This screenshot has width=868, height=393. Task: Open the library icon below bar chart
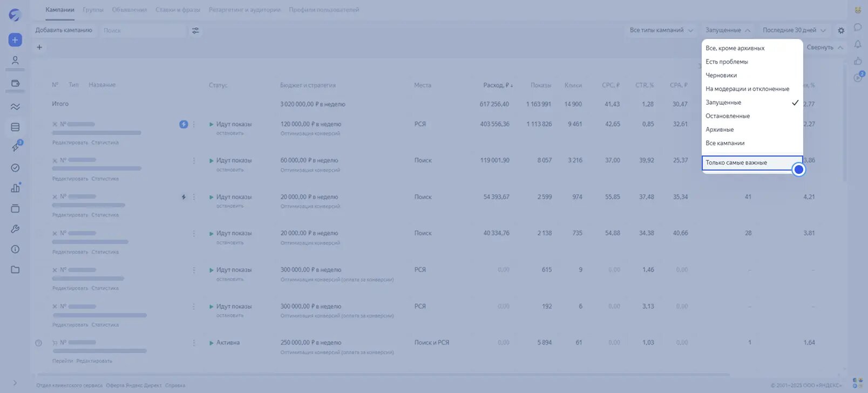point(15,208)
